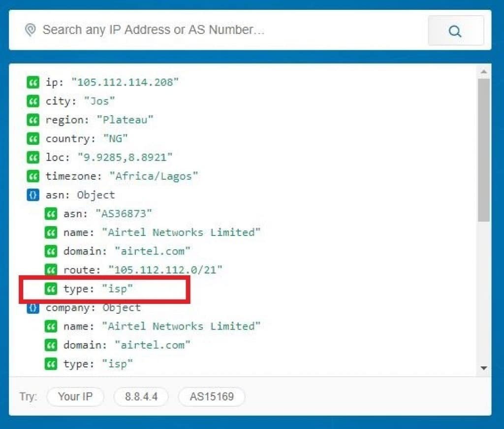Click the green icon beside loc coordinates
Screen dimensions: 504x429
click(32, 157)
